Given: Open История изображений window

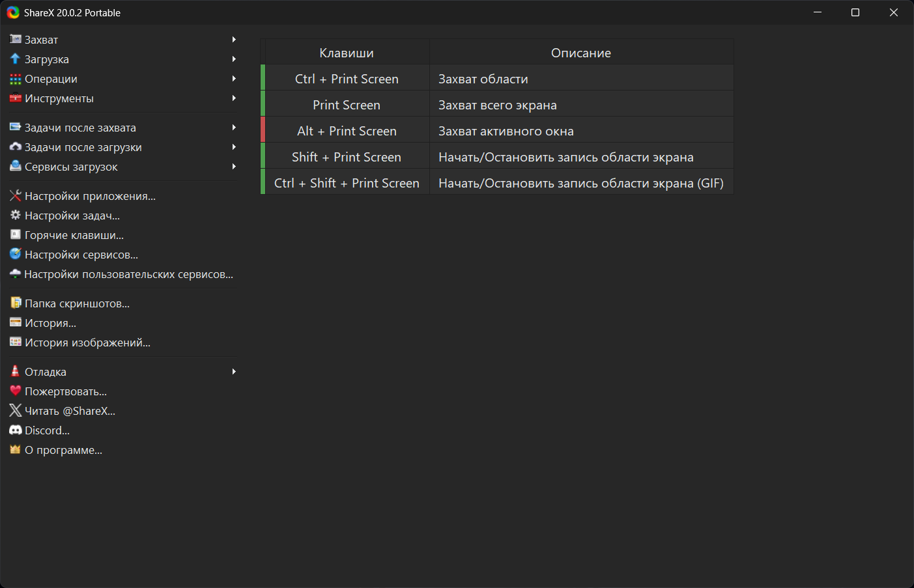Looking at the screenshot, I should click(87, 343).
